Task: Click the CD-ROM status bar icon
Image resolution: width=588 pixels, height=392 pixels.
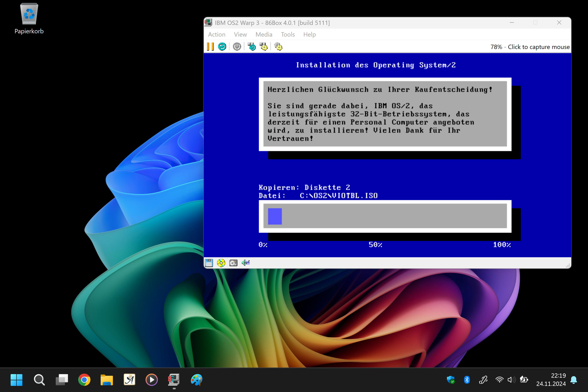Action: tap(221, 263)
